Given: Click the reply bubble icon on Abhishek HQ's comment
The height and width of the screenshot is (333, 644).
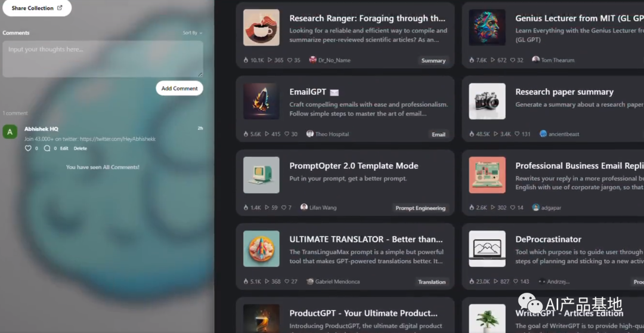Looking at the screenshot, I should click(x=47, y=149).
